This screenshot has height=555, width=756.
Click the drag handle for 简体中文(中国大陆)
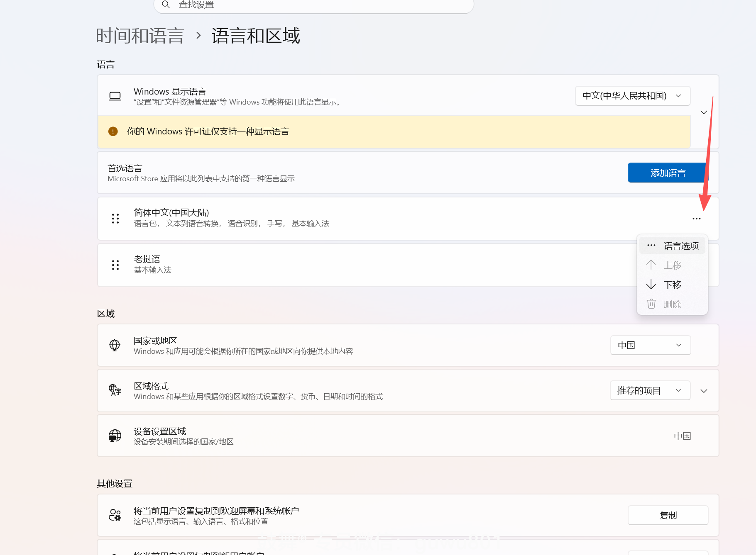coord(115,219)
